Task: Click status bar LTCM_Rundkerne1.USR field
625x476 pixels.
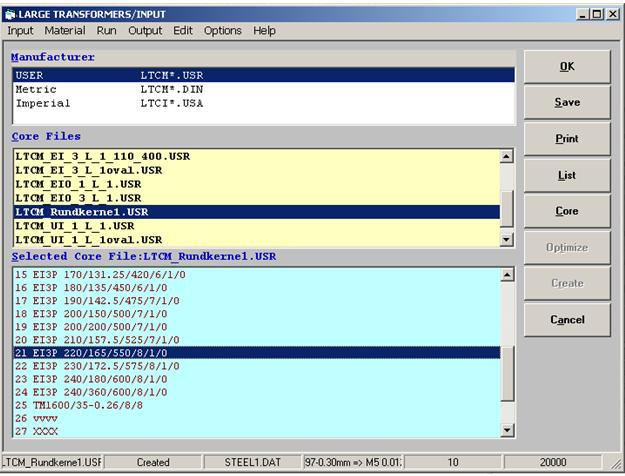Action: (x=52, y=462)
